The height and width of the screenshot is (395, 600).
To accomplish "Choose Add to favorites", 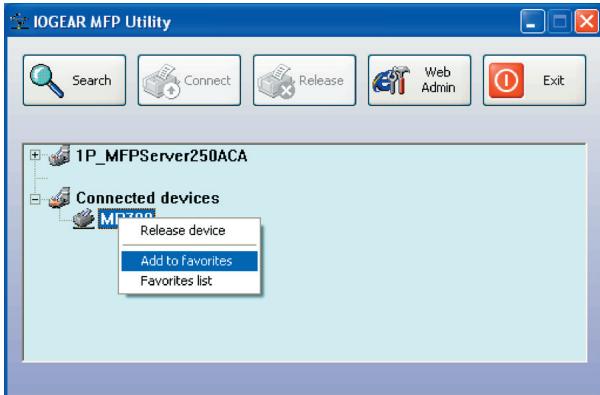I will pos(189,261).
